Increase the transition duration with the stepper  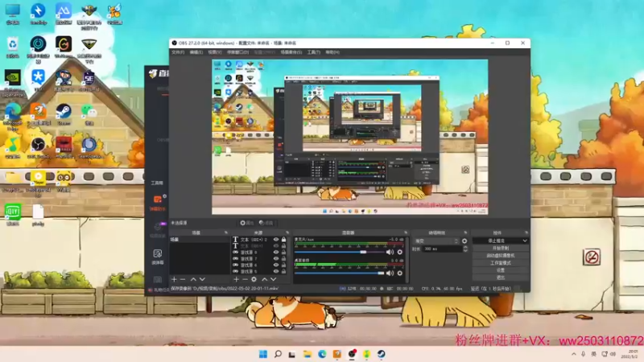click(x=465, y=247)
